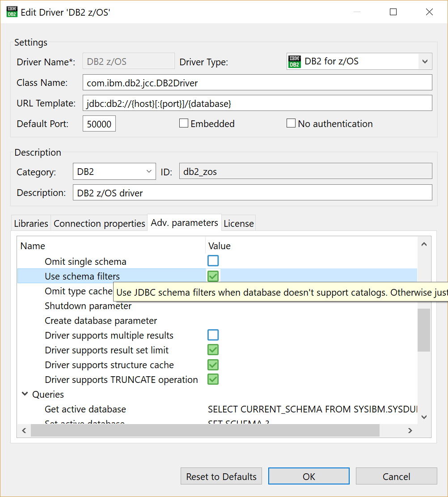Click the Cancel button

point(396,476)
